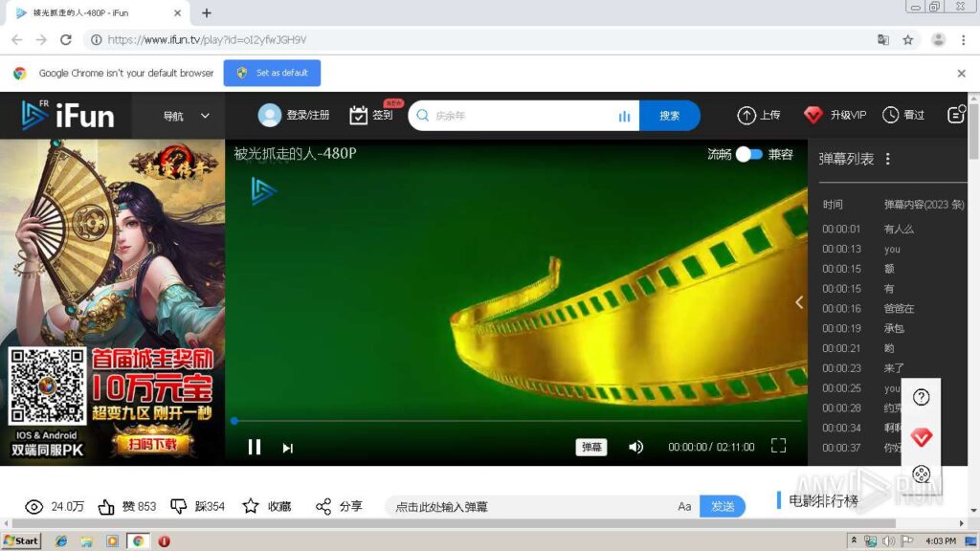
Task: Add video to favorites with 收藏 star
Action: pos(251,506)
